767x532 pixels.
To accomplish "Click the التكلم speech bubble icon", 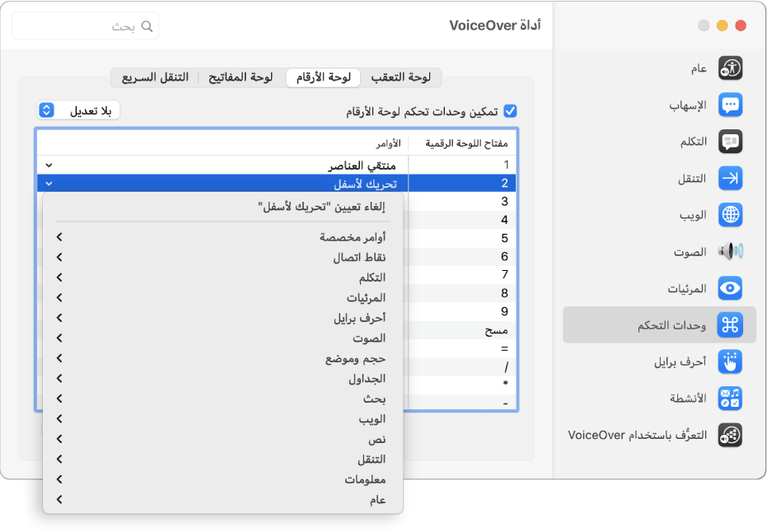I will [x=729, y=142].
